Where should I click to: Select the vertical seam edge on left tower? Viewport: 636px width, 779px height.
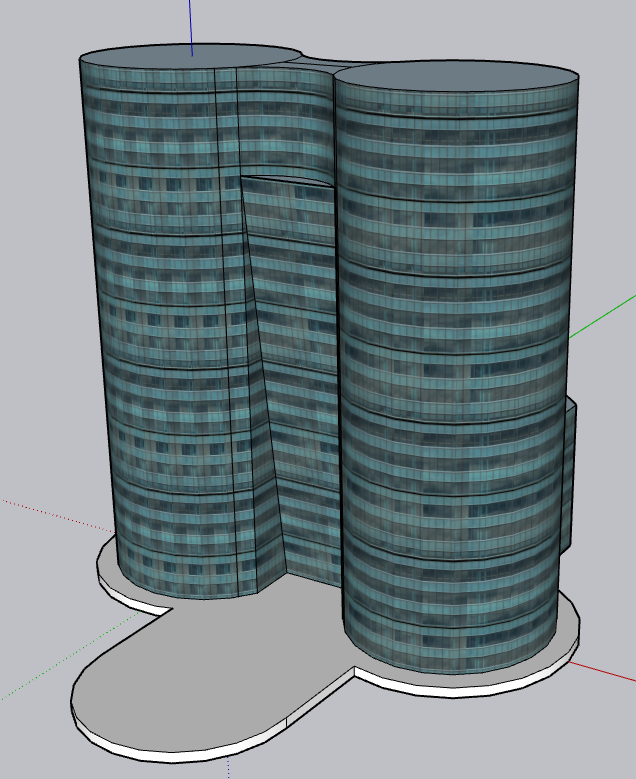point(218,300)
